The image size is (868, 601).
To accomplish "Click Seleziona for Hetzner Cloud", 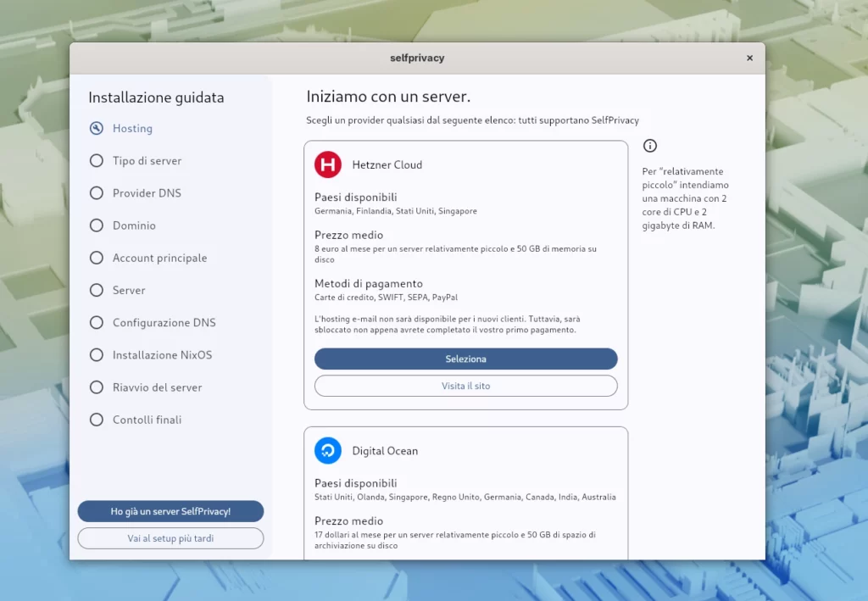I will (x=465, y=359).
